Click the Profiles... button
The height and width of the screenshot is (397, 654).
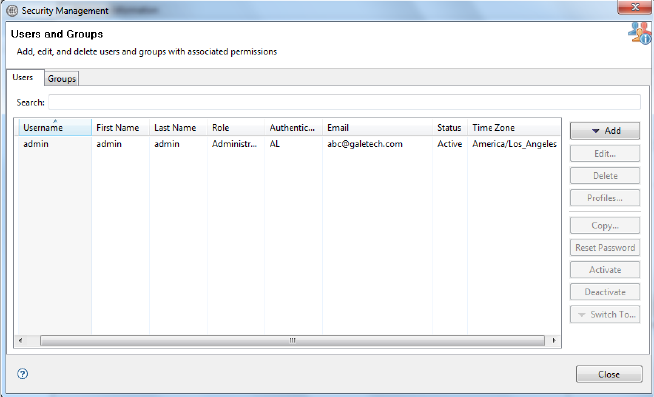click(x=605, y=198)
